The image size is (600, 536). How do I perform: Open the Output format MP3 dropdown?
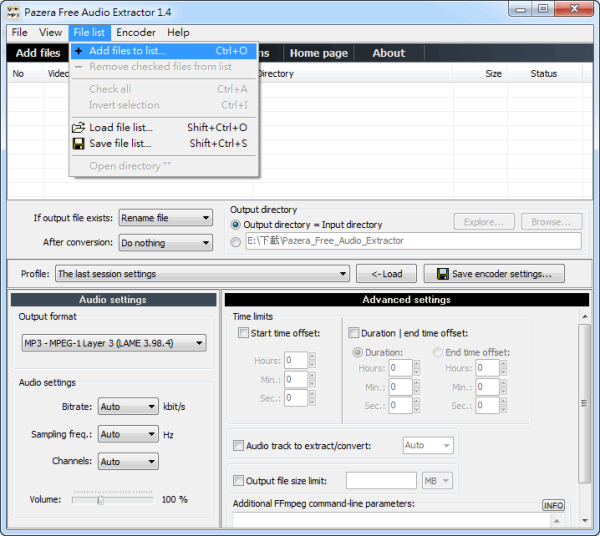tap(114, 343)
